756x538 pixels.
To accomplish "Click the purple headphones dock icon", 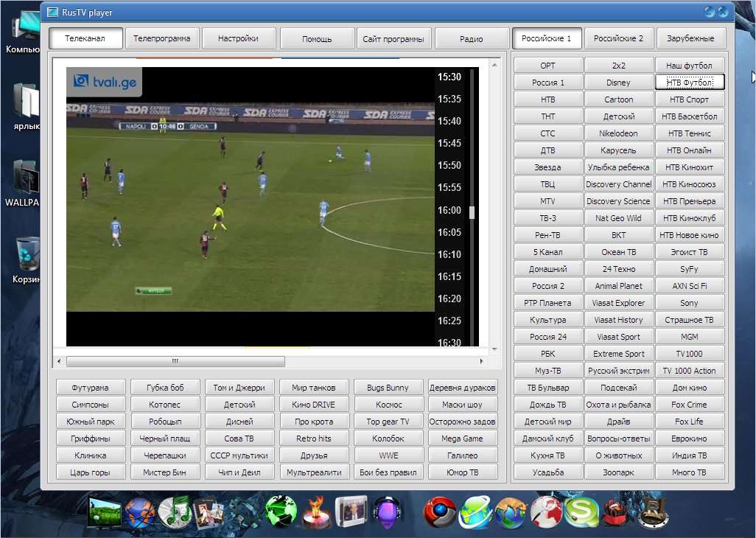I will coord(387,514).
